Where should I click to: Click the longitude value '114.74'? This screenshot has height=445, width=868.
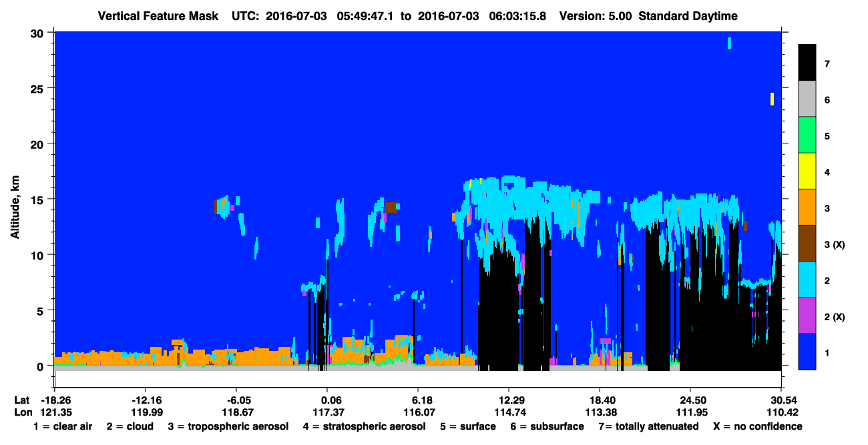[x=509, y=412]
